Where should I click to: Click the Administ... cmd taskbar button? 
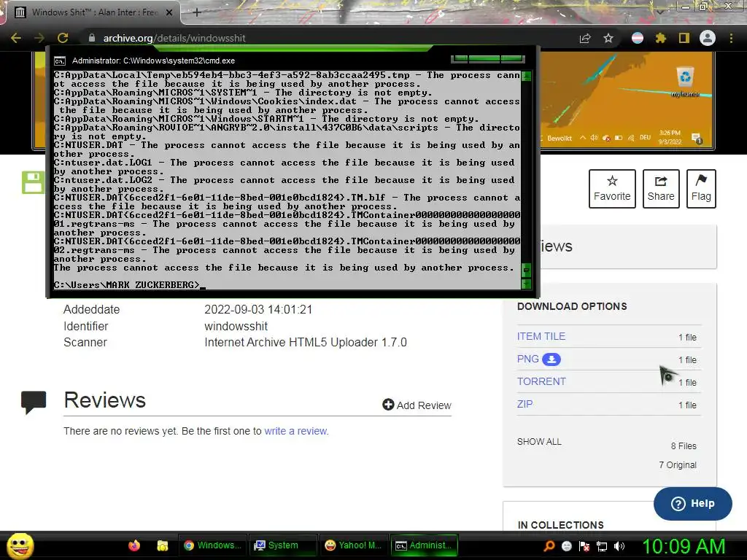pyautogui.click(x=424, y=545)
